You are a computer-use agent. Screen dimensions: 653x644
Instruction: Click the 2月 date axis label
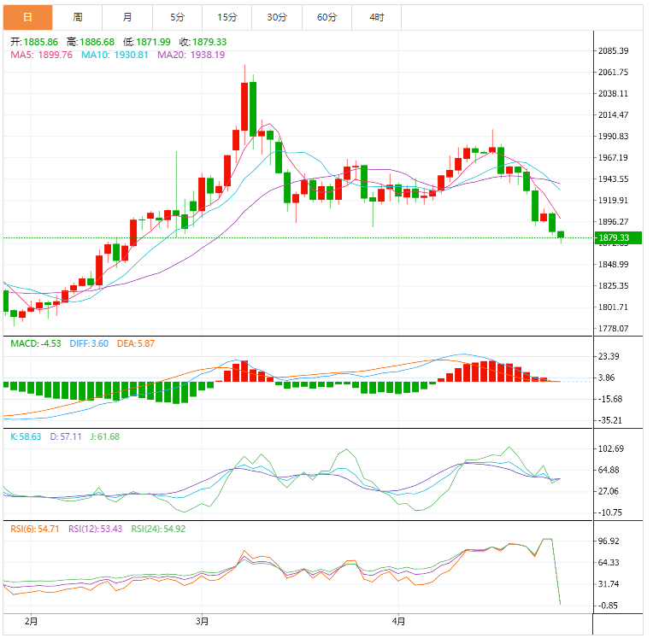click(x=32, y=622)
